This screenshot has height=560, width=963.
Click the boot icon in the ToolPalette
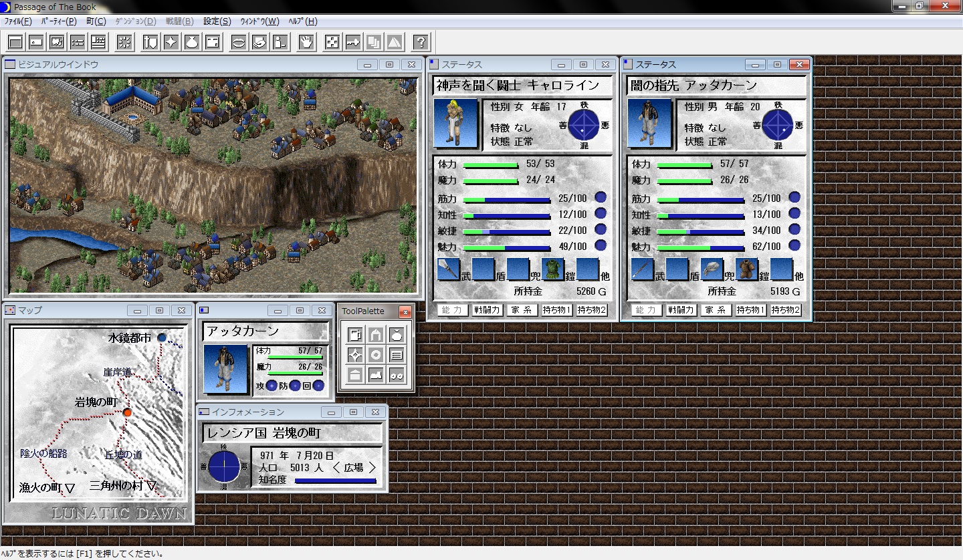click(x=376, y=376)
